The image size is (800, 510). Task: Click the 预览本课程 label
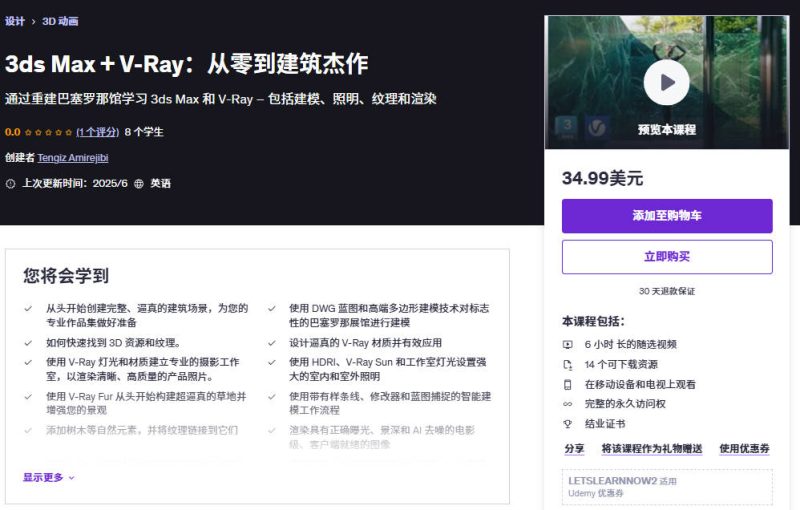tap(667, 130)
